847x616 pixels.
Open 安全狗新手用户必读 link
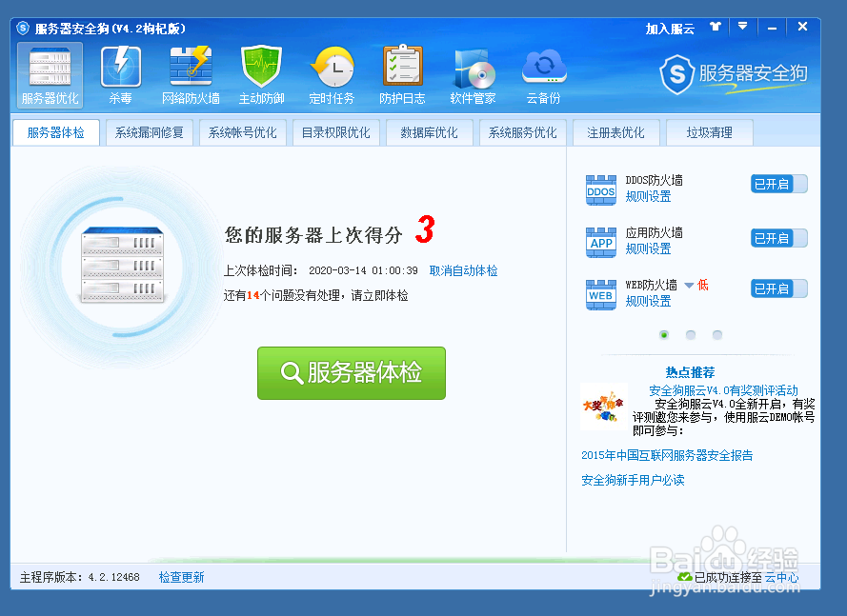[633, 480]
